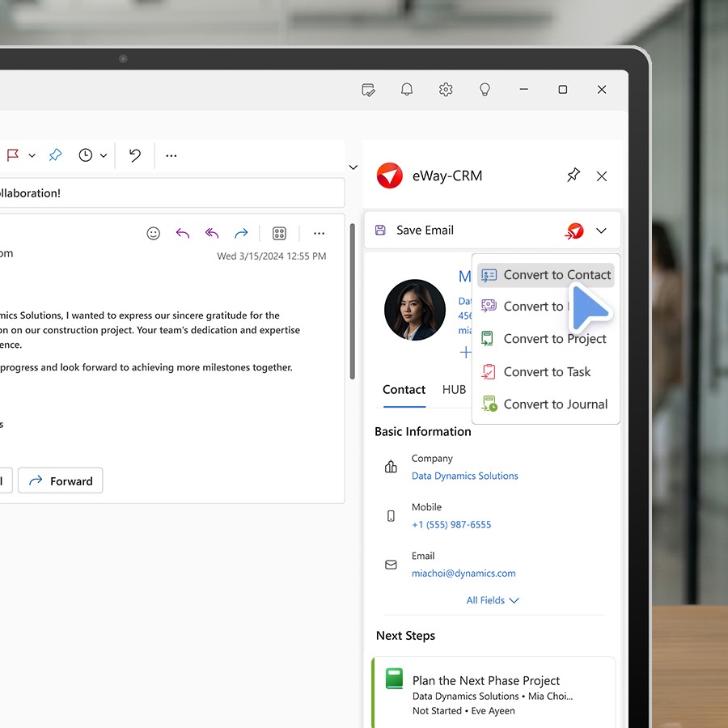The width and height of the screenshot is (728, 728).
Task: Add a reaction with the smiley icon
Action: tap(153, 233)
